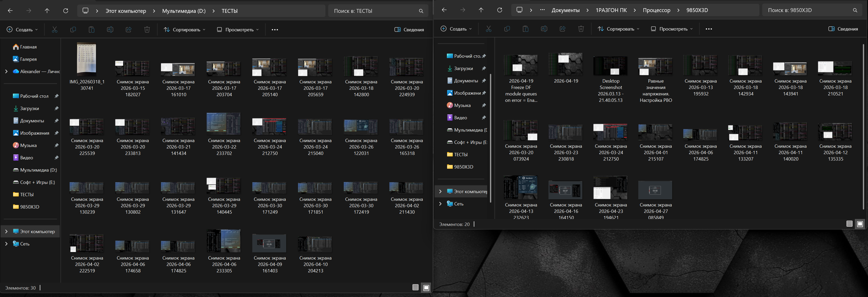The width and height of the screenshot is (868, 297).
Task: Click the Rename icon in right window toolbar
Action: tap(544, 29)
